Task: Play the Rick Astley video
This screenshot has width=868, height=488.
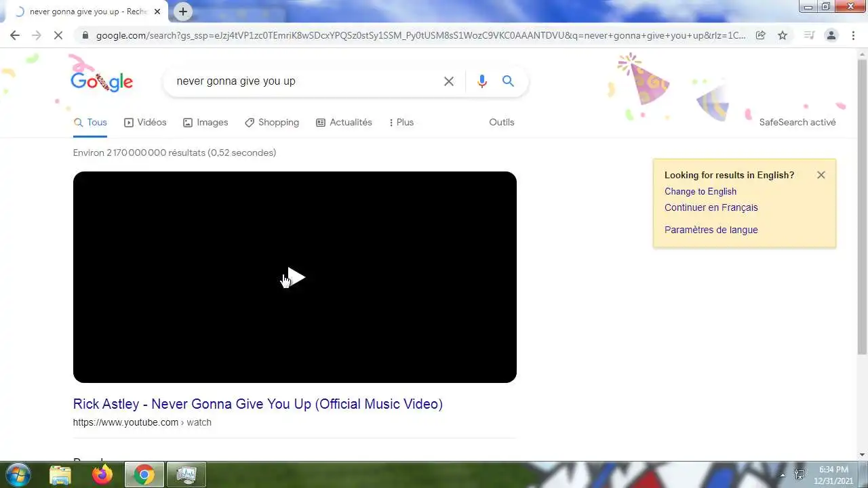Action: [x=295, y=277]
